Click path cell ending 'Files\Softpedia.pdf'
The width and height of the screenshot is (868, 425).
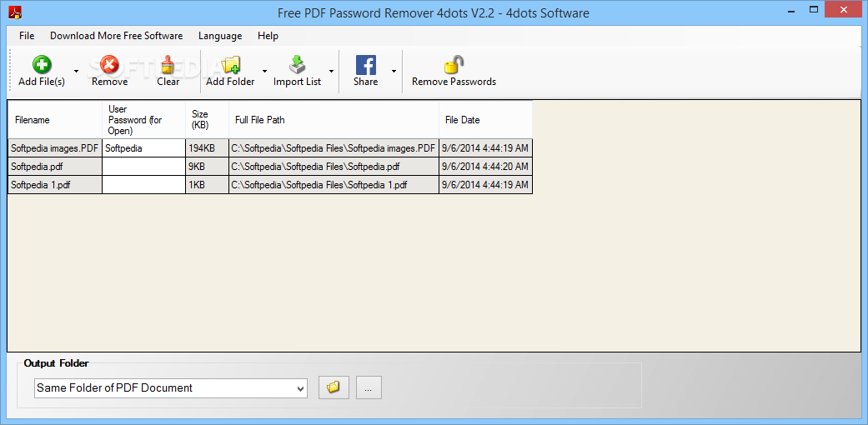click(334, 167)
